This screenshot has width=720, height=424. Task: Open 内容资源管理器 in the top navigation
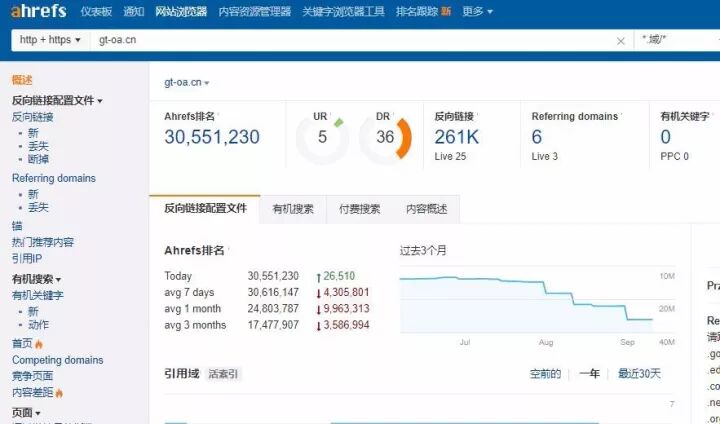pyautogui.click(x=254, y=11)
